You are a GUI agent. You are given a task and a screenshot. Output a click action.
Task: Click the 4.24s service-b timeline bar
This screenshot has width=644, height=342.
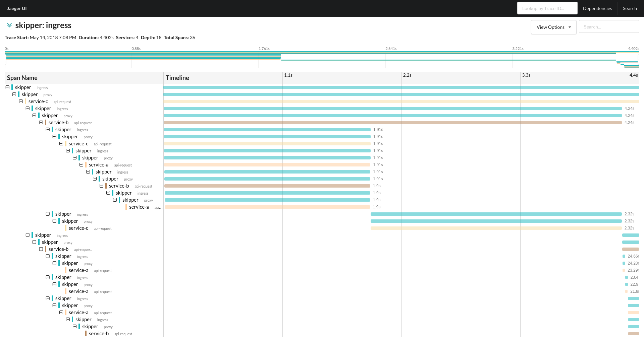[392, 123]
